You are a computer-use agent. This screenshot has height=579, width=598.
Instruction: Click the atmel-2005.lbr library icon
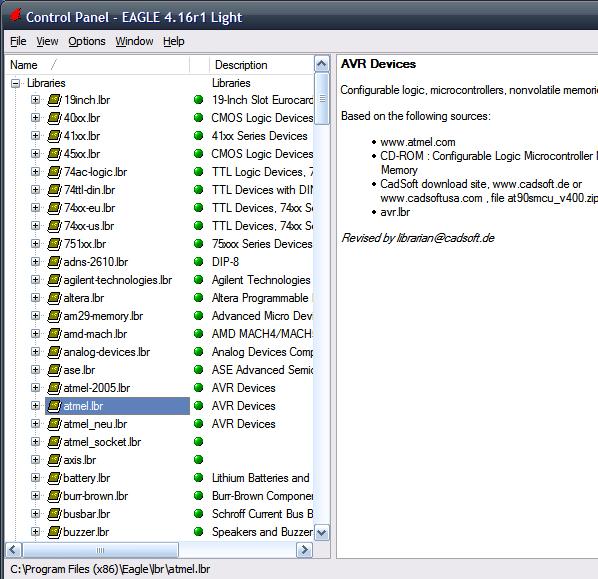coord(54,388)
